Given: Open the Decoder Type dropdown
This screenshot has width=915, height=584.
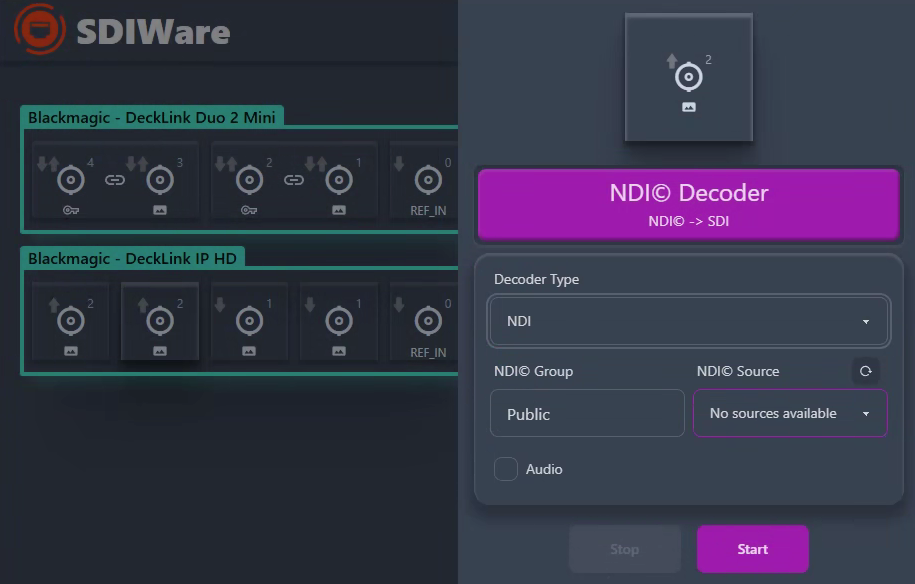Looking at the screenshot, I should [x=688, y=321].
